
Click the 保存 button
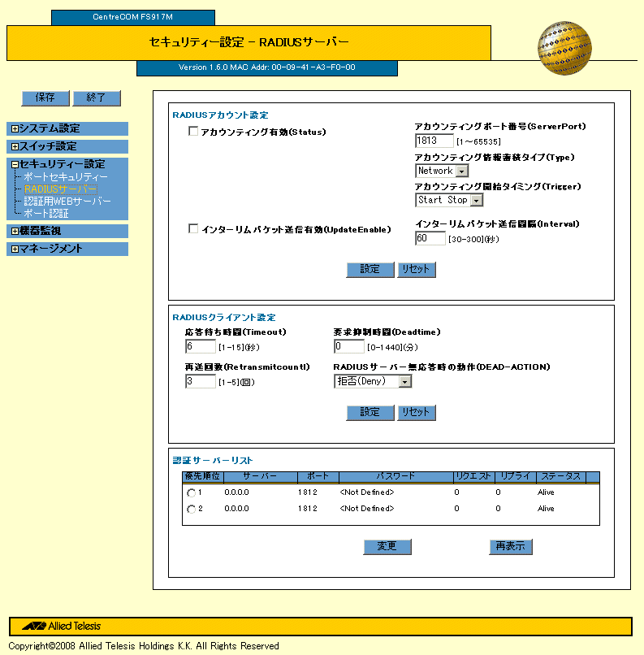tap(45, 98)
